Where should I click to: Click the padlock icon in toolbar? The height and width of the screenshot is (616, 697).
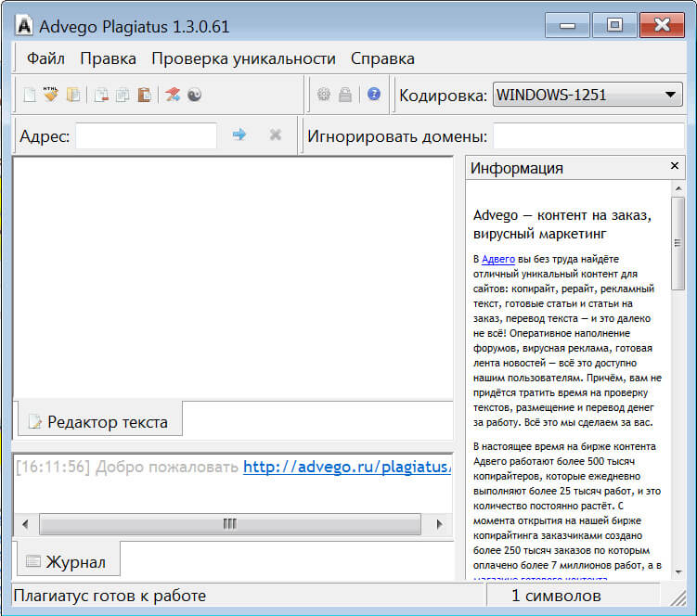[345, 95]
